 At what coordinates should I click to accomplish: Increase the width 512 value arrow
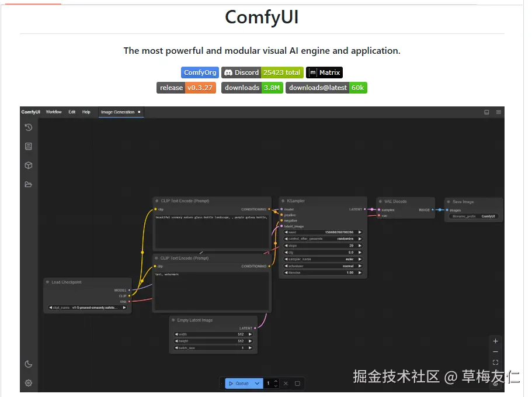[x=250, y=334]
